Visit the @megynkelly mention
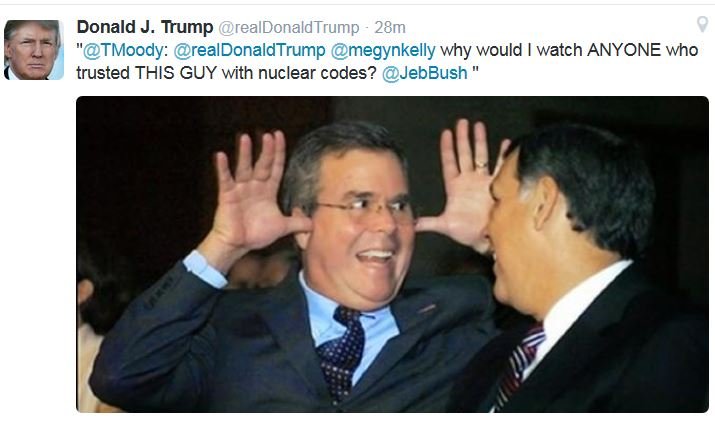 383,51
